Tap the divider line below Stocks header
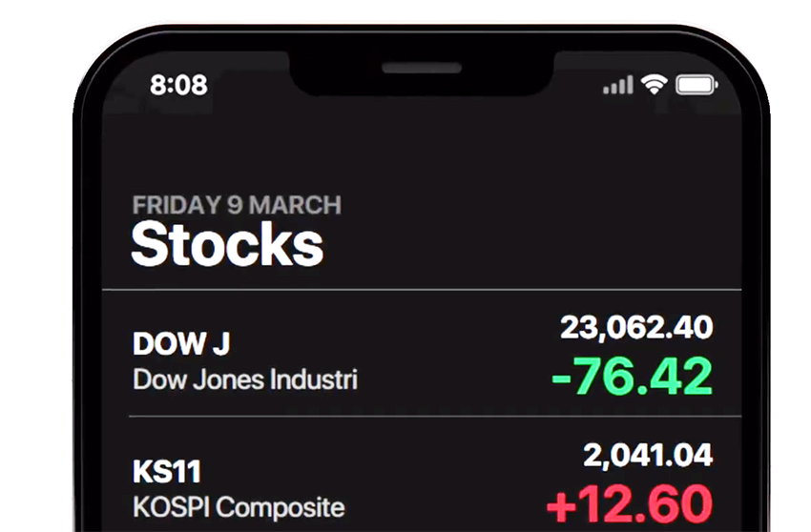This screenshot has height=532, width=811. (422, 290)
